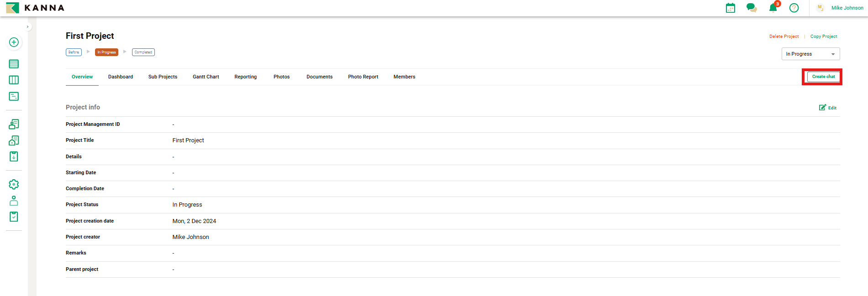Open the list view icon in sidebar
This screenshot has height=296, width=868.
14,64
